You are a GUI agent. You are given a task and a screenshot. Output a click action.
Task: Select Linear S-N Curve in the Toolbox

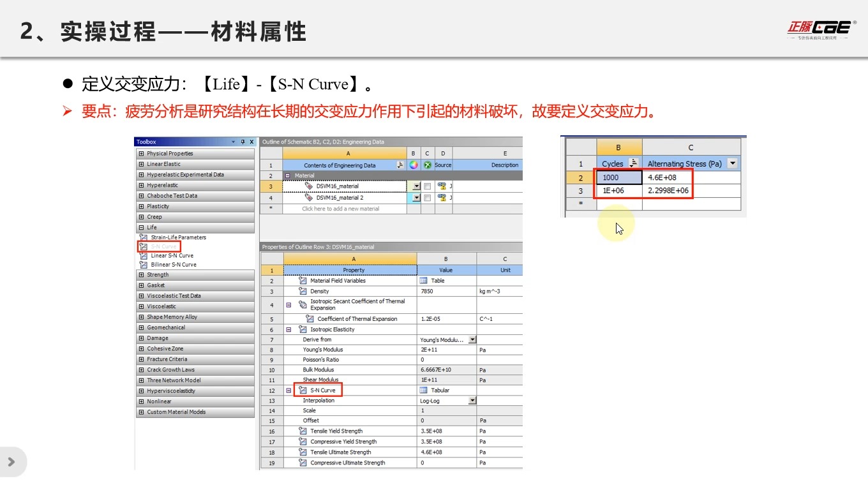click(172, 255)
